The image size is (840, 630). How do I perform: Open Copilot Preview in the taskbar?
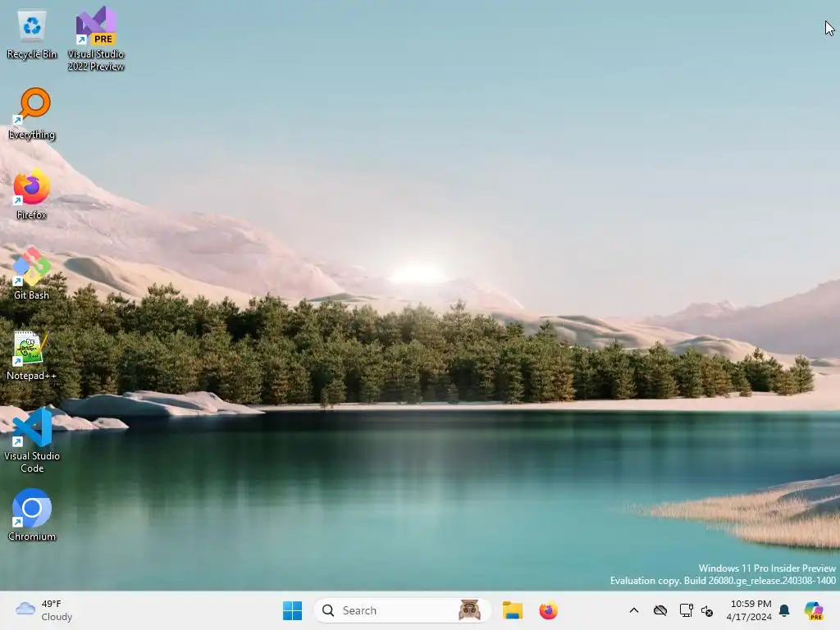814,610
